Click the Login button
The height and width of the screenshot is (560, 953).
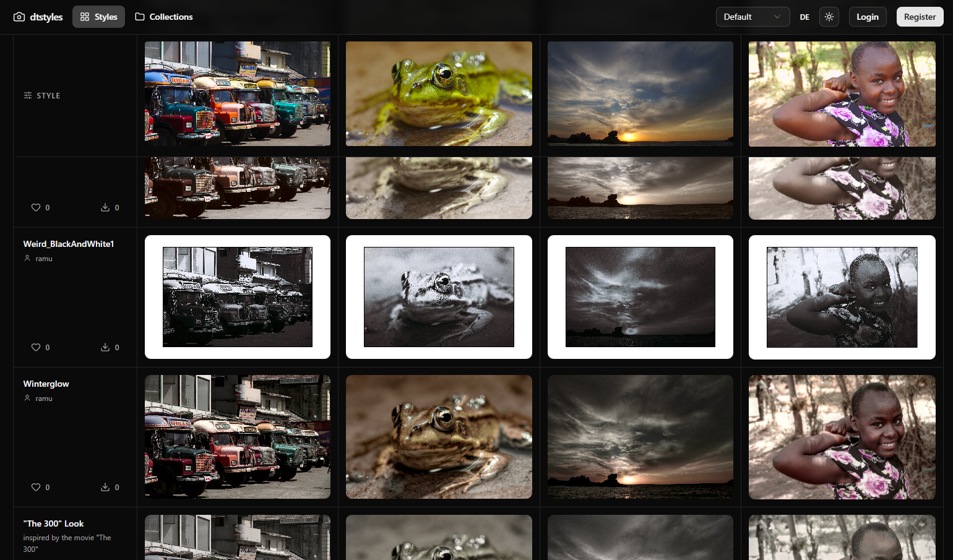coord(868,17)
